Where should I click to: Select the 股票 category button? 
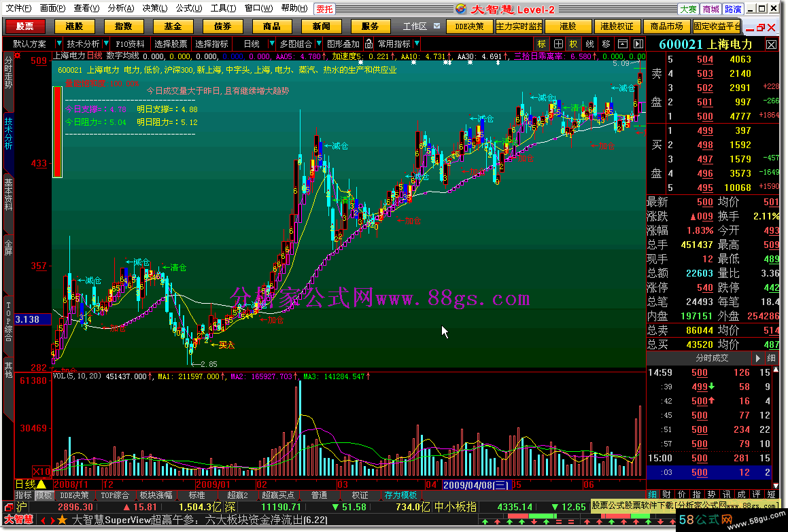tap(25, 26)
